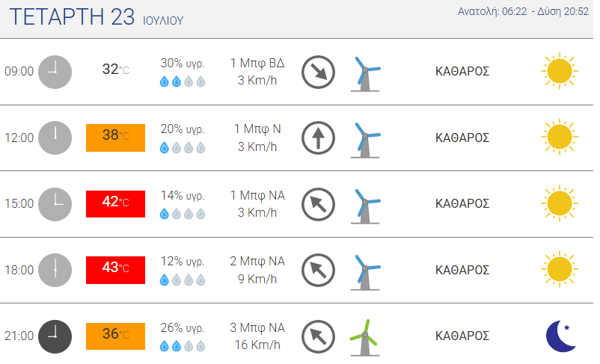Click the orange 38°C temperature box
600x364 pixels.
(x=115, y=138)
